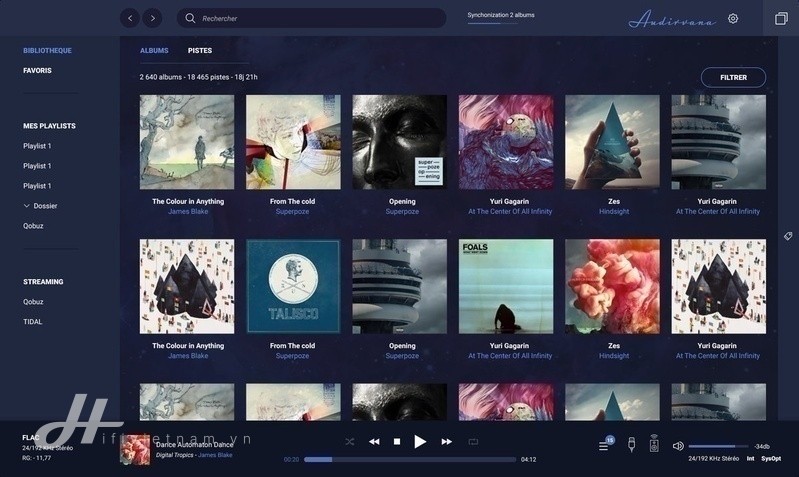
Task: Switch to the PISTES tab
Action: (200, 50)
